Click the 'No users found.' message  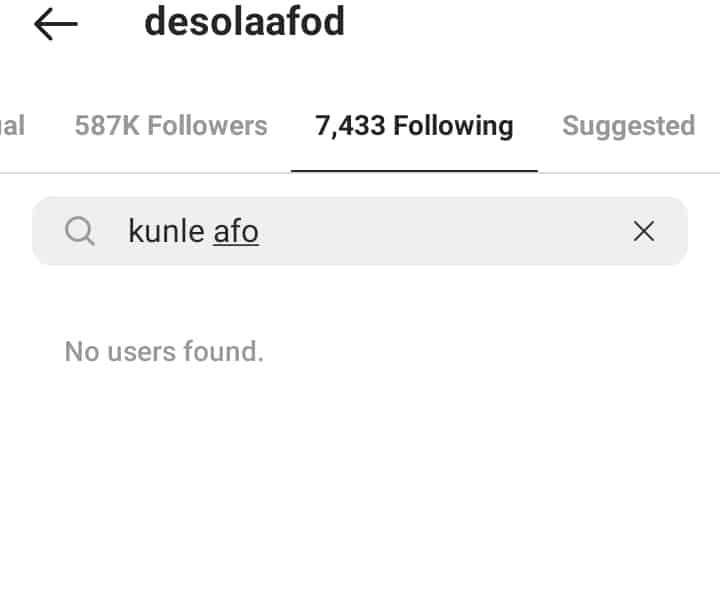point(164,351)
